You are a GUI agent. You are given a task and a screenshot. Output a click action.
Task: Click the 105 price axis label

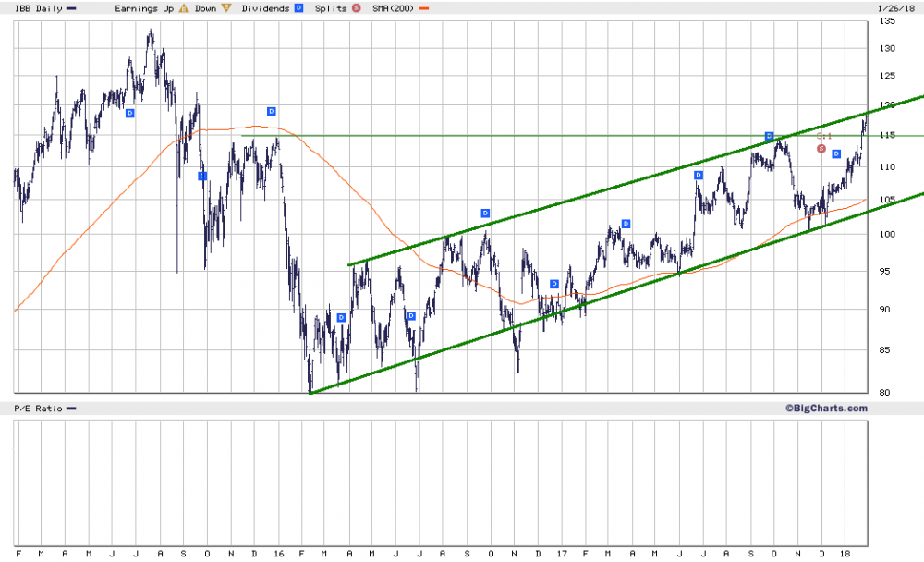point(887,200)
